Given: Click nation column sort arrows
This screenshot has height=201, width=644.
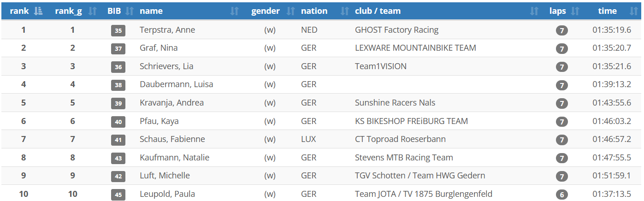Looking at the screenshot, I should pos(344,11).
